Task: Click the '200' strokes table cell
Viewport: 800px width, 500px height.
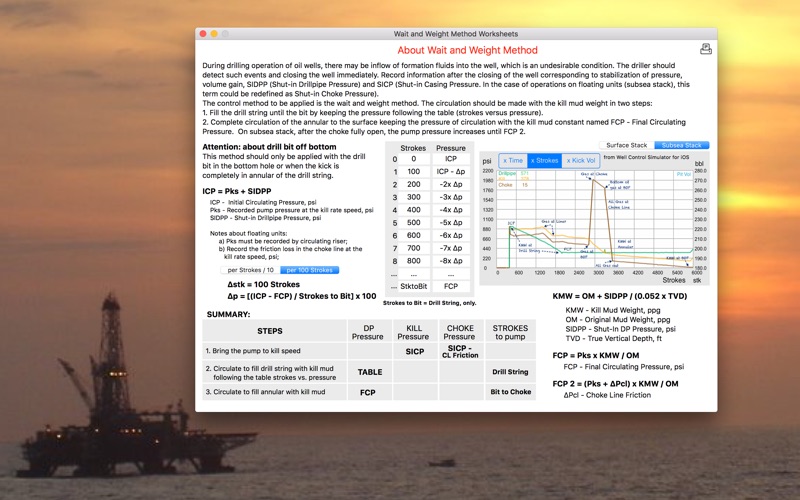Action: pyautogui.click(x=414, y=184)
